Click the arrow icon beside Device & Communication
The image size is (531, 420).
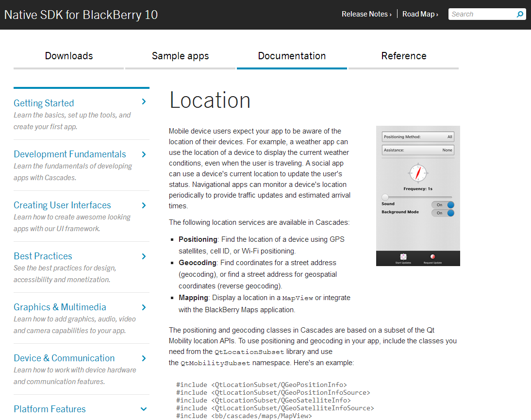point(144,358)
